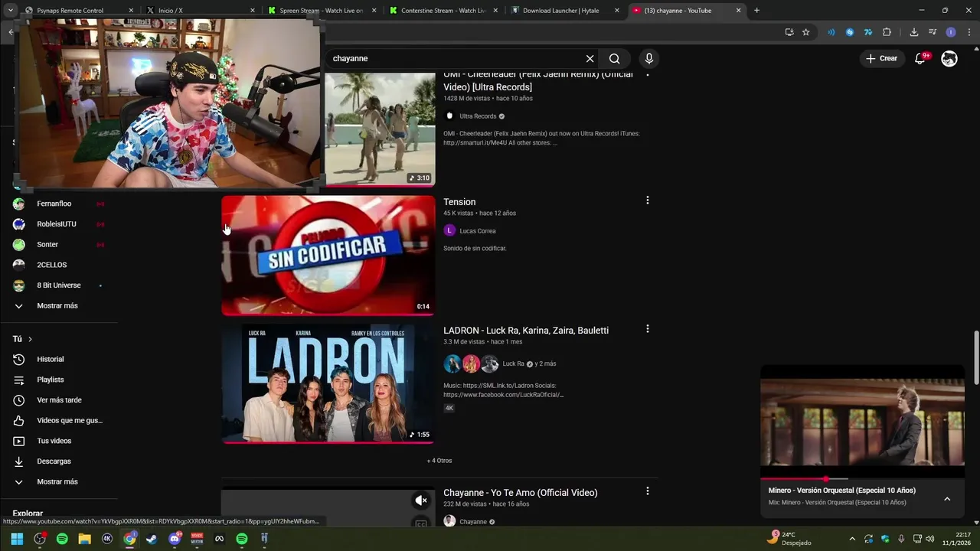
Task: Open Ver más tarde in sidebar
Action: click(60, 400)
